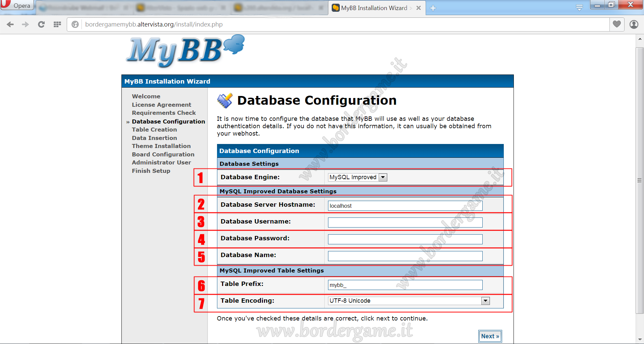The height and width of the screenshot is (344, 644).
Task: Close the MyBB Installation Wizard tab
Action: tap(419, 8)
